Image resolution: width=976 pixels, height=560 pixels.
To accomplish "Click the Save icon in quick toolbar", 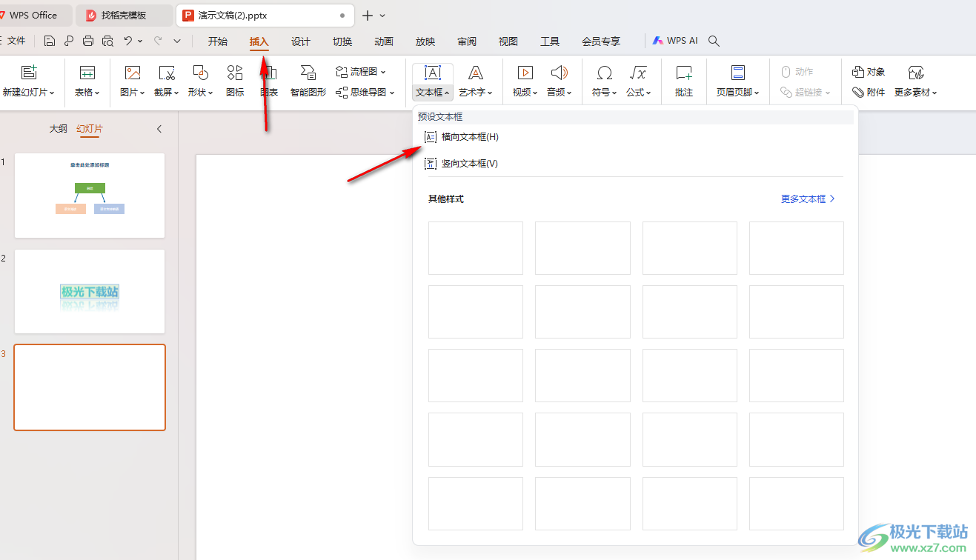I will click(50, 41).
